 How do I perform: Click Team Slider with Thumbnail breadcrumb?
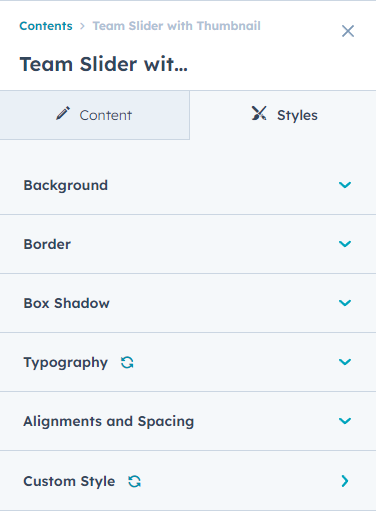[177, 26]
